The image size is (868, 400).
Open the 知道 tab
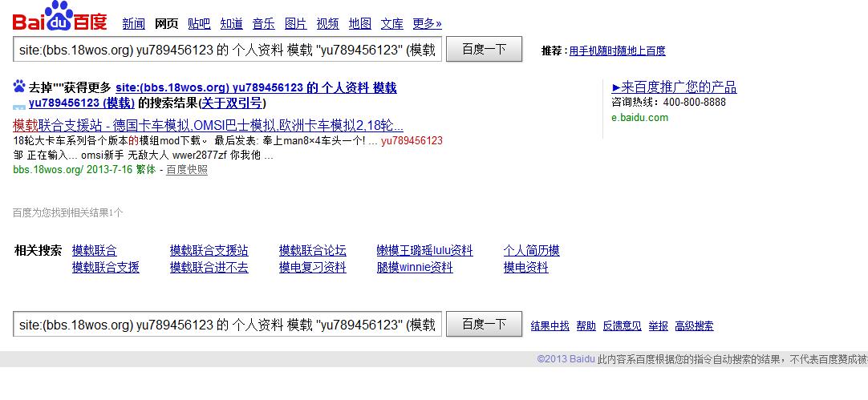coord(231,24)
